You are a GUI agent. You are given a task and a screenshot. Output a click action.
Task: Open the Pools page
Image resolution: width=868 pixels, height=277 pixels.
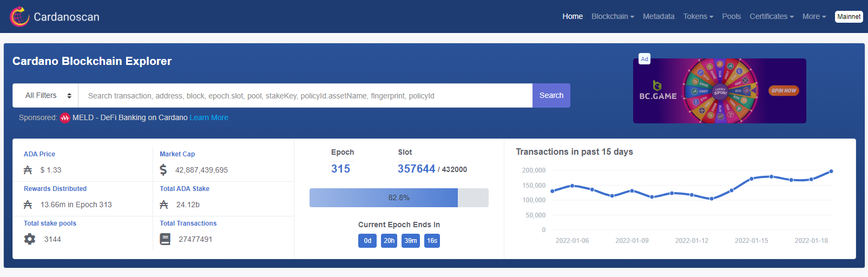pyautogui.click(x=732, y=16)
